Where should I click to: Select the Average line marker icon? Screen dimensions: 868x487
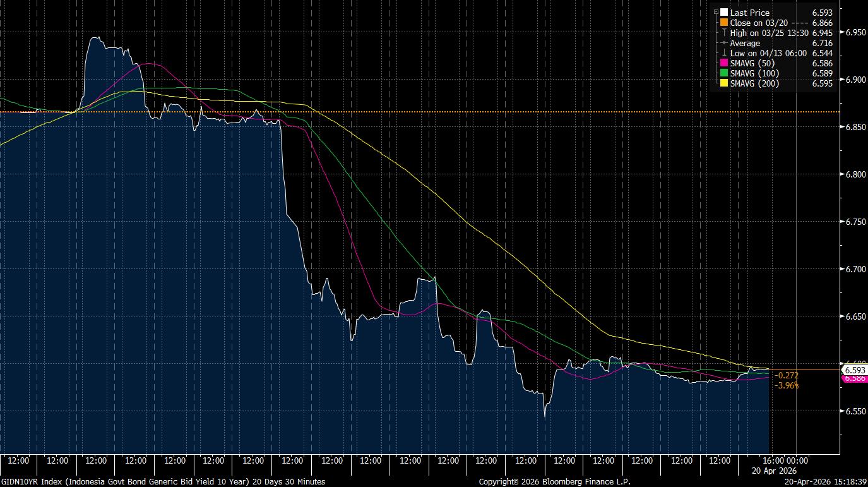[724, 43]
